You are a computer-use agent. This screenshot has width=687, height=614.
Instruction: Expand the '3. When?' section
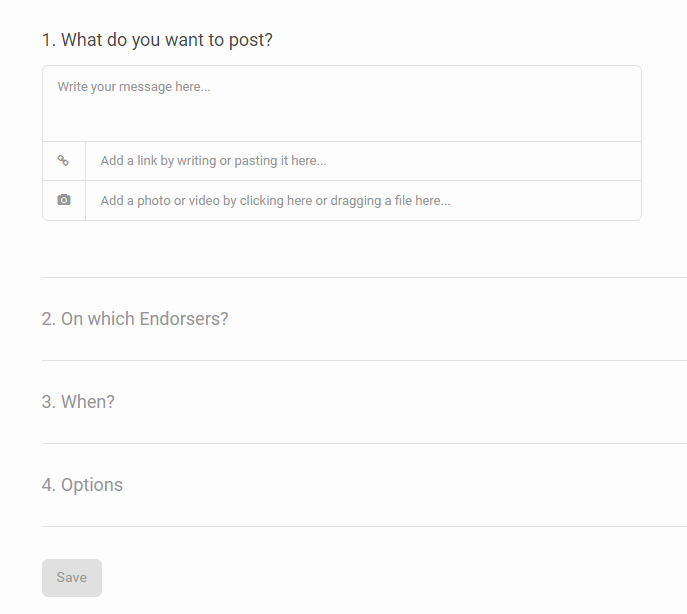78,402
